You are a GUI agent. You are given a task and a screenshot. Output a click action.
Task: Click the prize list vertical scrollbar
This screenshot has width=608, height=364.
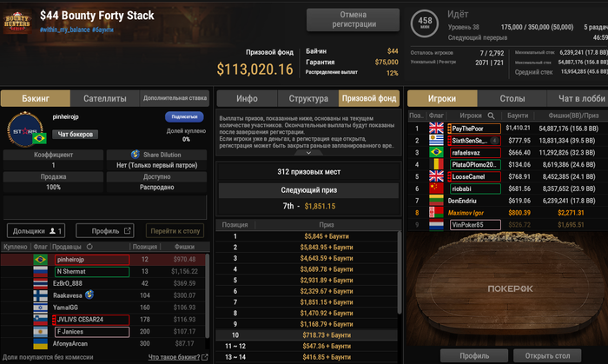[400, 273]
